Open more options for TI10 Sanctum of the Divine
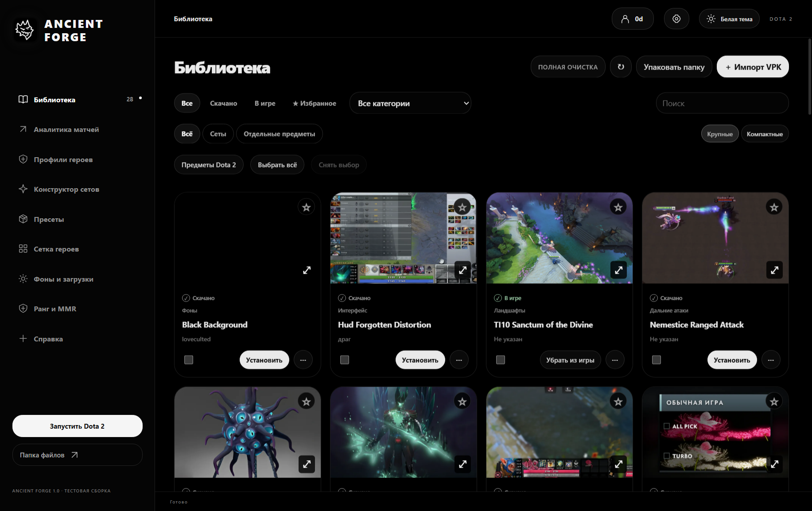This screenshot has height=511, width=812. click(x=615, y=360)
